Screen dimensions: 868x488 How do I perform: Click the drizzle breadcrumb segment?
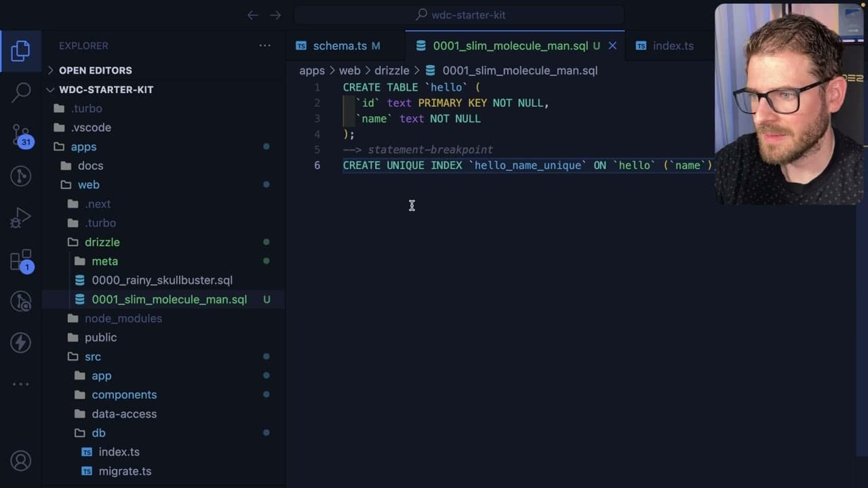coord(392,70)
